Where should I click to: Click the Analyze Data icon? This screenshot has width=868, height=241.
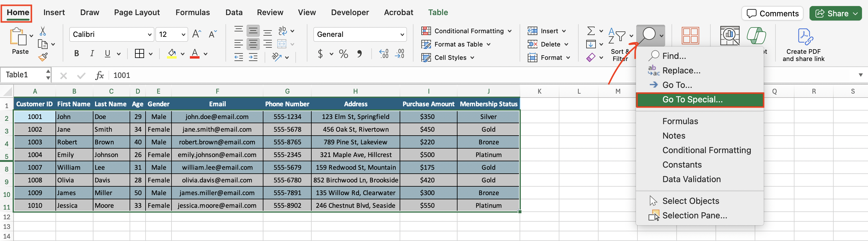pos(729,35)
